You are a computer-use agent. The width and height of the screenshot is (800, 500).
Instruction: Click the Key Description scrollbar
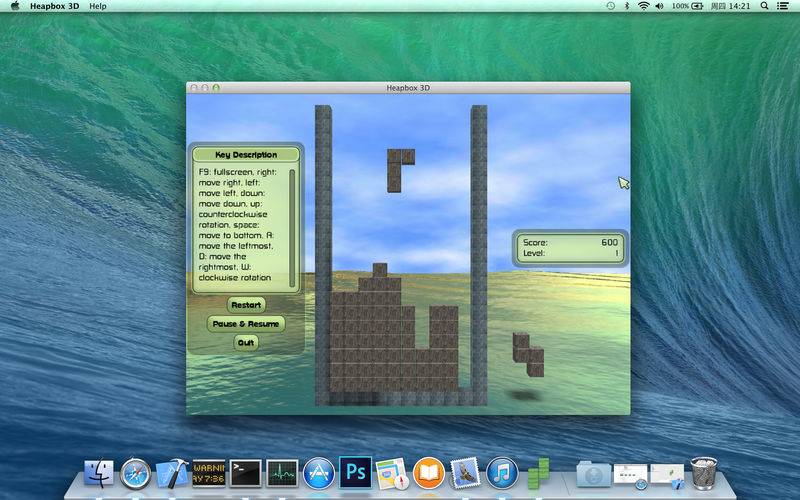(x=292, y=227)
